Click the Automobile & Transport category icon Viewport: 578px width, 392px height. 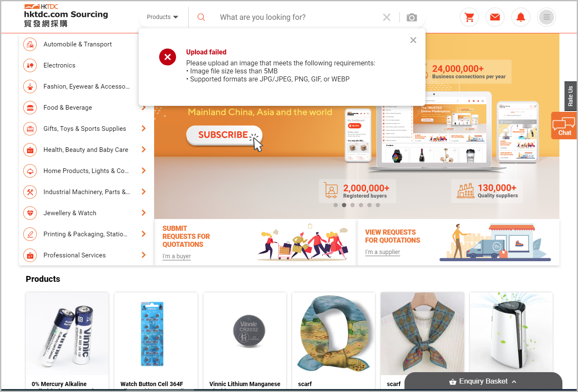tap(30, 44)
